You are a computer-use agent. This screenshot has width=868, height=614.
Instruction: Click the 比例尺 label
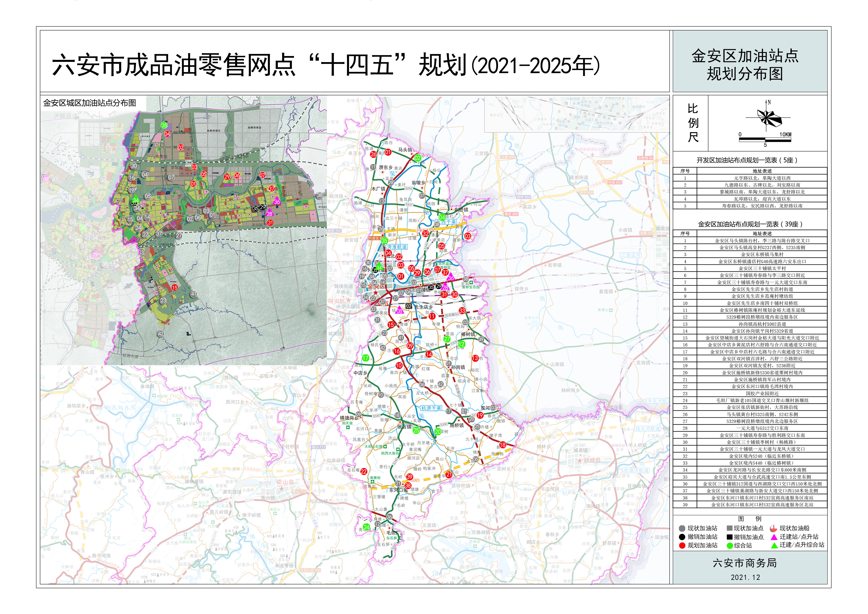pyautogui.click(x=693, y=123)
